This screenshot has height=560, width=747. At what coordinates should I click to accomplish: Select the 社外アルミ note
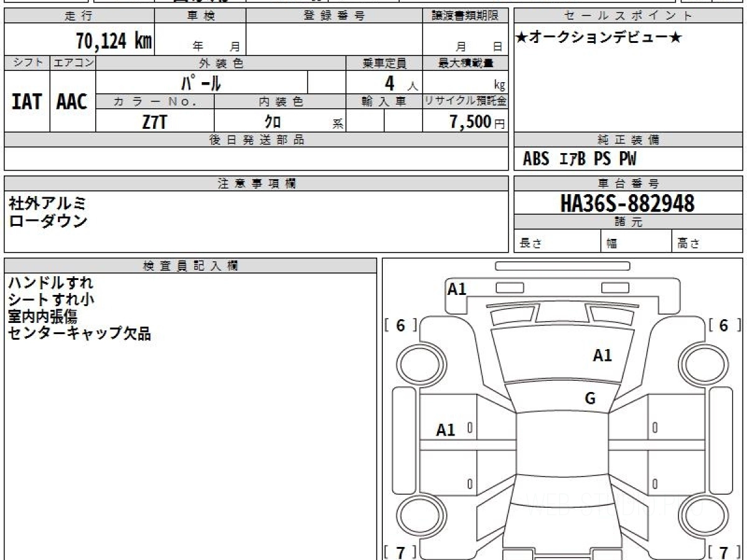tap(48, 203)
